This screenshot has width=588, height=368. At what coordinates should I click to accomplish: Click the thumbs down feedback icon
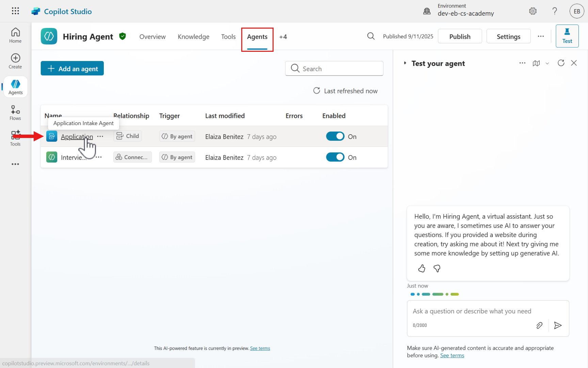coord(437,269)
